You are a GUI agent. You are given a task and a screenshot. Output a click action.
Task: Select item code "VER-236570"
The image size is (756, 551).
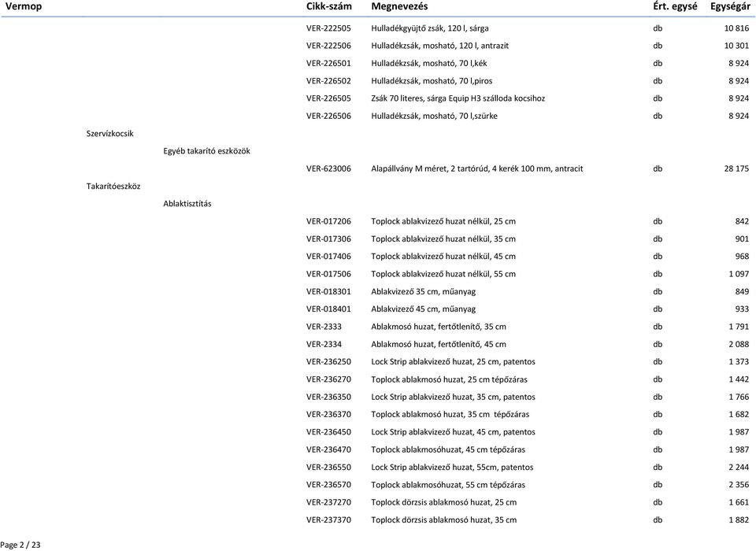[x=328, y=485]
